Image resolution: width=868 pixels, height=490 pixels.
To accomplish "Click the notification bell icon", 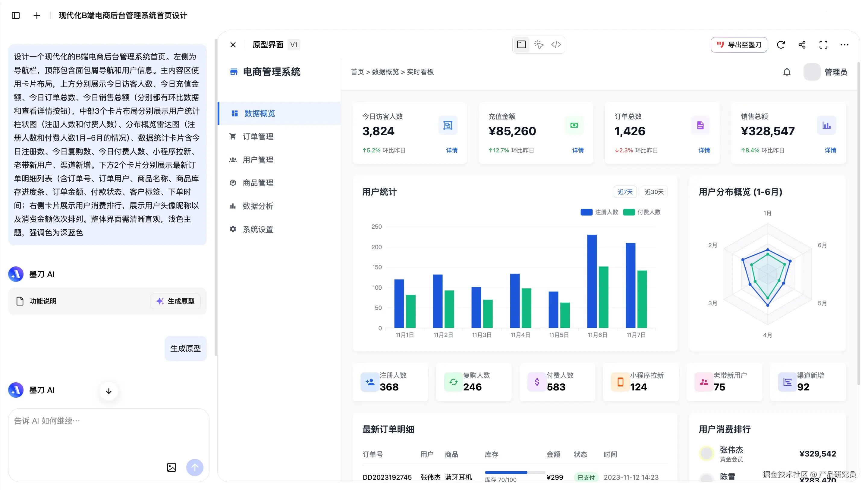I will point(786,72).
